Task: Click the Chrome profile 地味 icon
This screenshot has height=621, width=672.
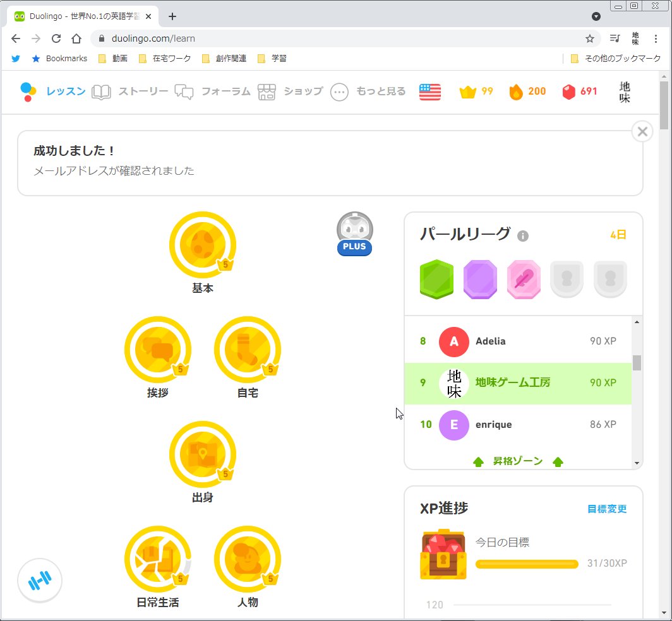Action: point(635,38)
